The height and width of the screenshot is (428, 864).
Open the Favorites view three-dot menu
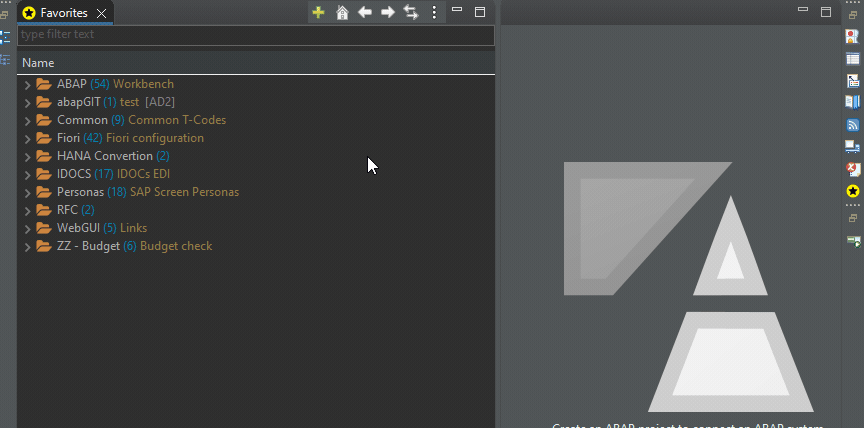[434, 13]
